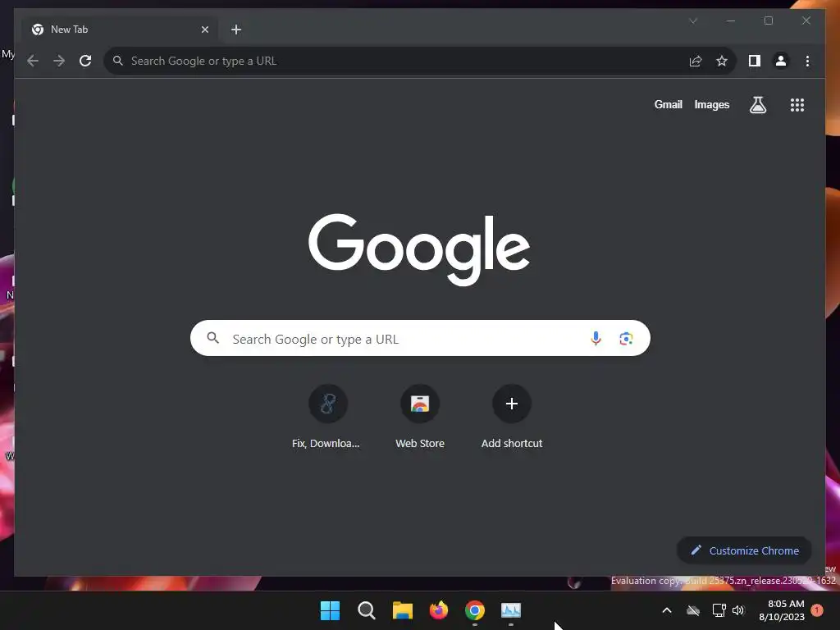This screenshot has height=630, width=840.
Task: Open a new tab with the plus button
Action: 236,30
